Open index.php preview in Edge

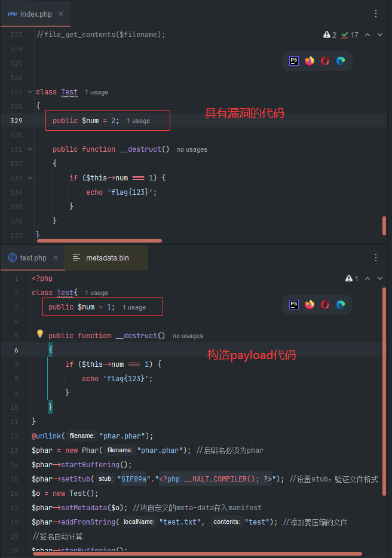coord(341,61)
